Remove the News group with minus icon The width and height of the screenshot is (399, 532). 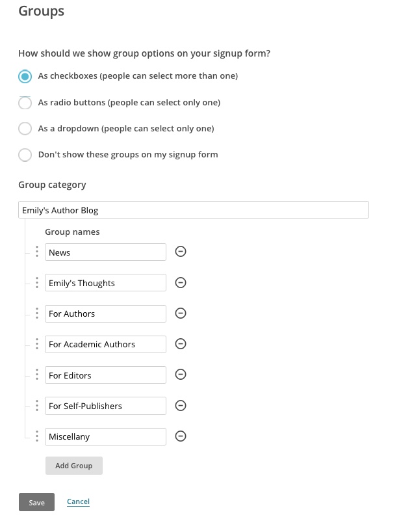tap(181, 252)
